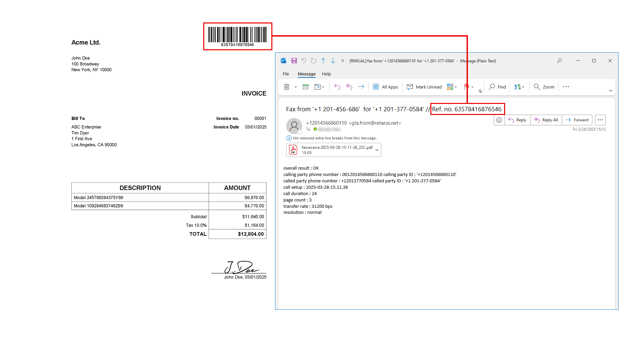Collapse the ribbon with the chevron
This screenshot has width=644, height=362.
pyautogui.click(x=610, y=90)
